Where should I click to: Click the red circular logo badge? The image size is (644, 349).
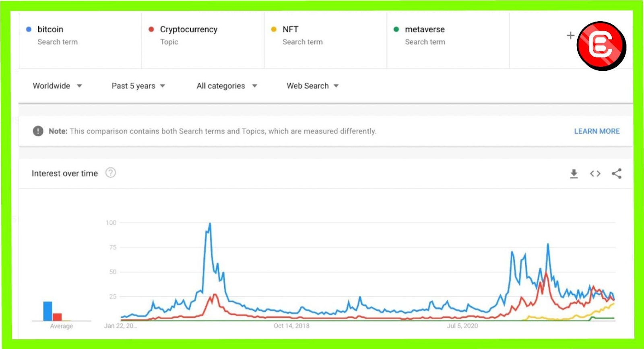click(x=601, y=46)
